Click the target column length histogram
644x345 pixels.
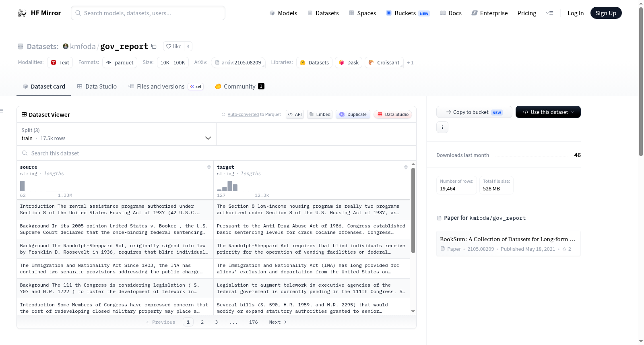pos(243,186)
